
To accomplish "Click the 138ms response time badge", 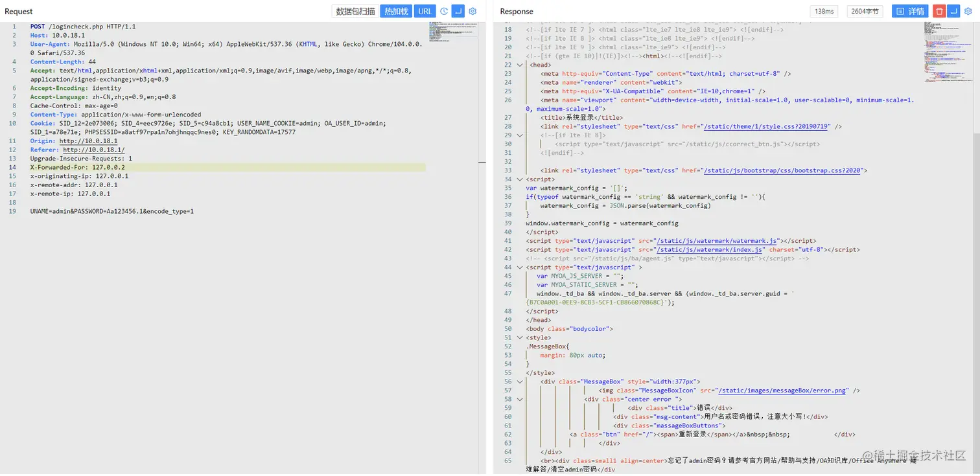I will 824,11.
